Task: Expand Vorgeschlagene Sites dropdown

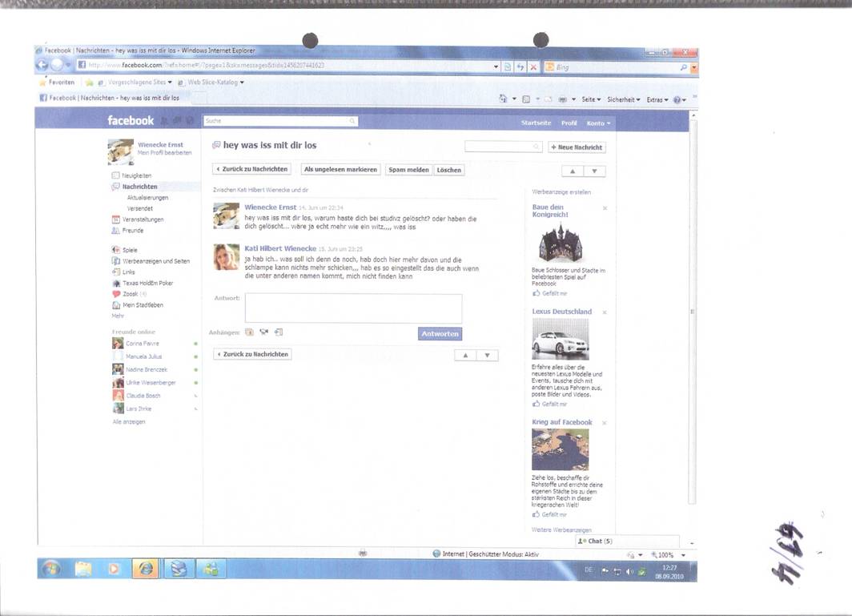Action: [170, 82]
